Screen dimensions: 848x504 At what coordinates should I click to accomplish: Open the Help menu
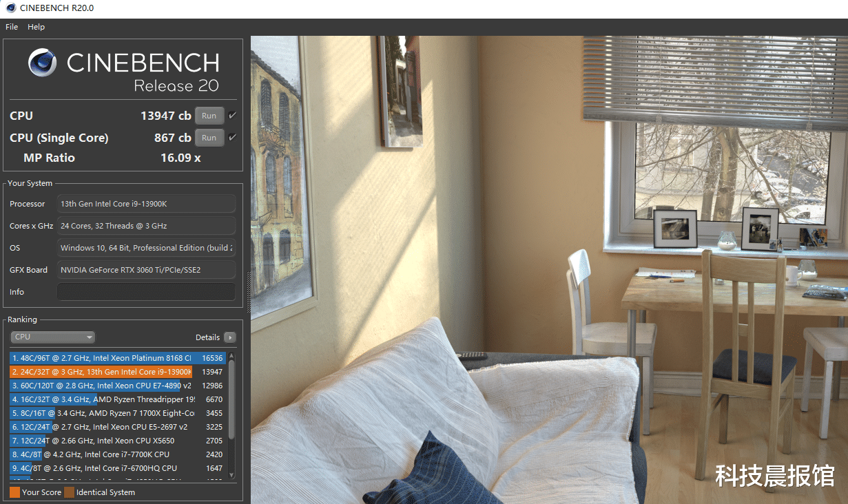click(36, 27)
